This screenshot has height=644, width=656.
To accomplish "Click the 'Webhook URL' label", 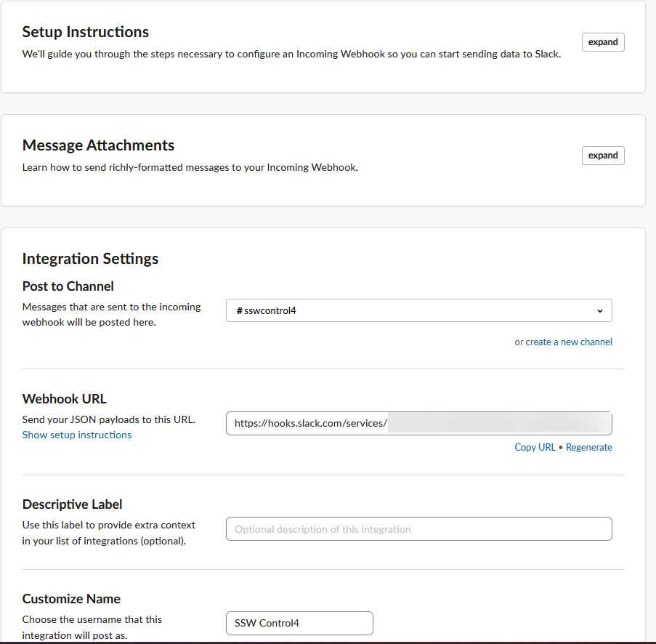I will coord(65,399).
